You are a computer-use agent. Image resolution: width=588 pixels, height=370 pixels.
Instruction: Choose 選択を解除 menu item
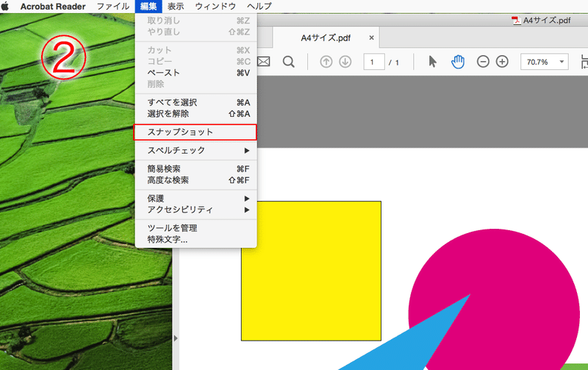click(196, 114)
